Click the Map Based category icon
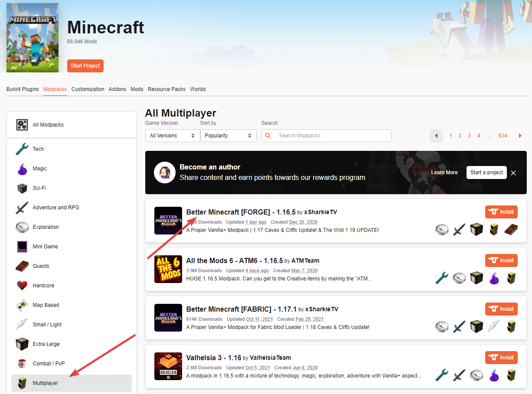Viewport: 532px width, 394px height. (x=22, y=305)
